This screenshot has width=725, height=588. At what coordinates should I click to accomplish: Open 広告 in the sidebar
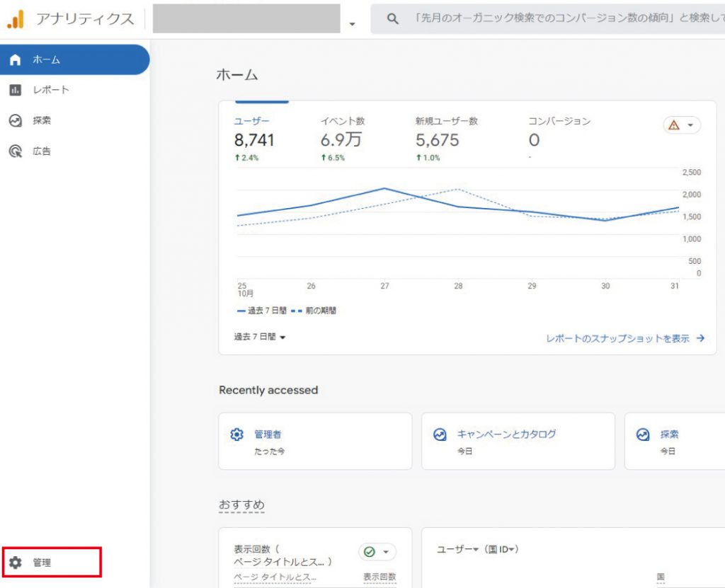pos(74,151)
